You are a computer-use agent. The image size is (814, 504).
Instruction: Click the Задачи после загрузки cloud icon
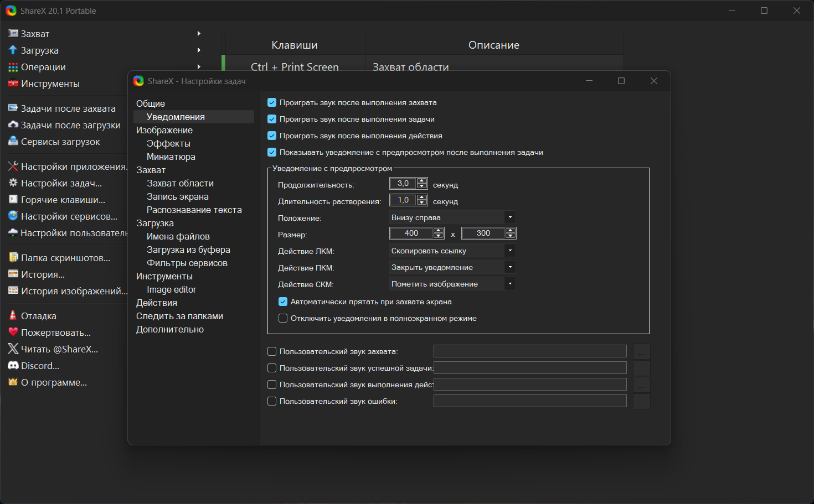click(13, 125)
